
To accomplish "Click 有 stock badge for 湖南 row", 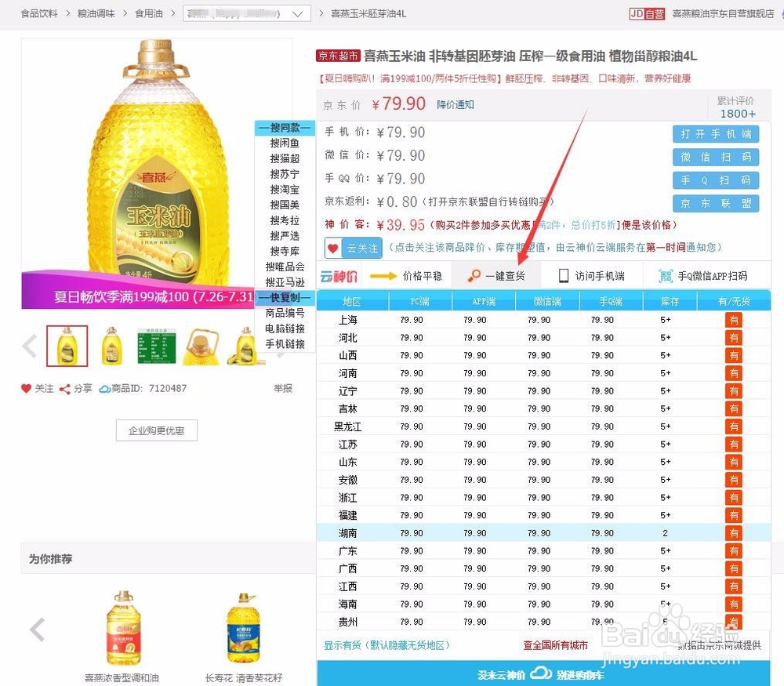I will [x=734, y=533].
